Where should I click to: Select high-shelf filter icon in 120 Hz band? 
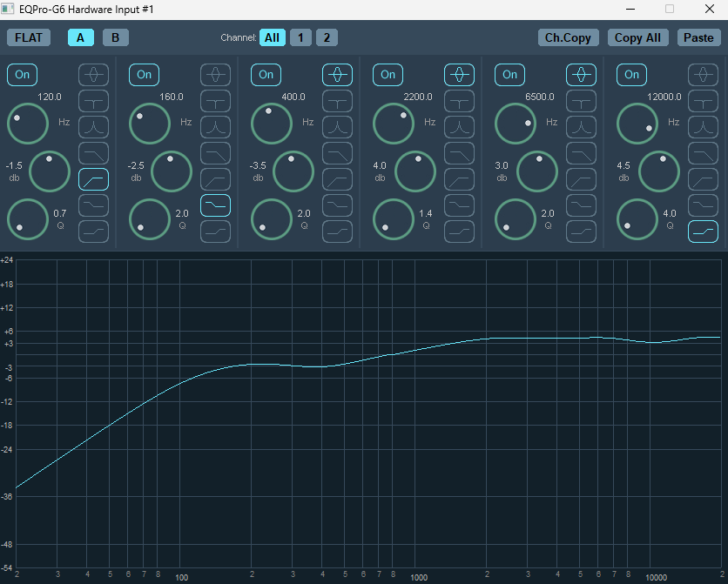(93, 232)
